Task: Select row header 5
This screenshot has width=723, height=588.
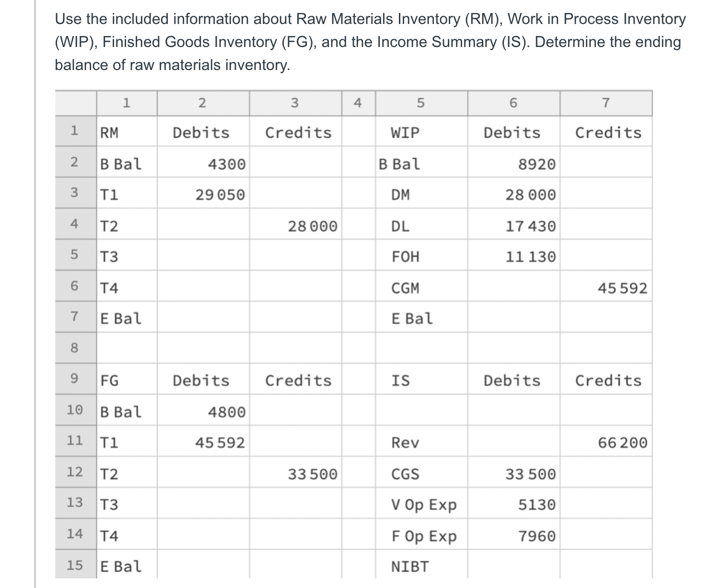Action: click(75, 255)
